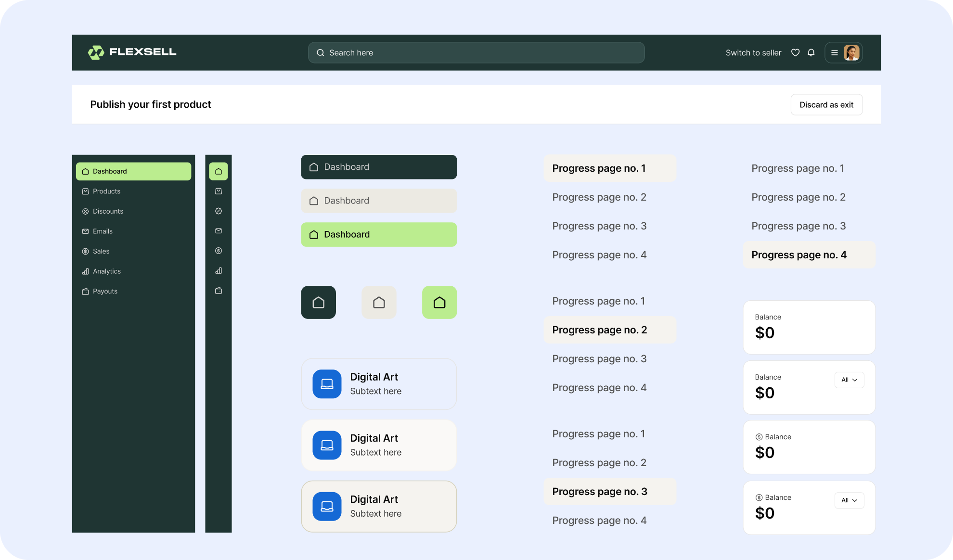Select the Dashboard menu item in sidebar
This screenshot has height=560, width=953.
pos(133,171)
